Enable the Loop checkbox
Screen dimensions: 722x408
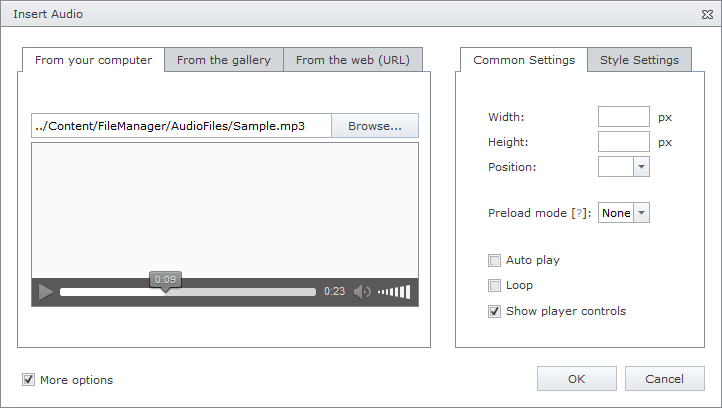click(494, 286)
